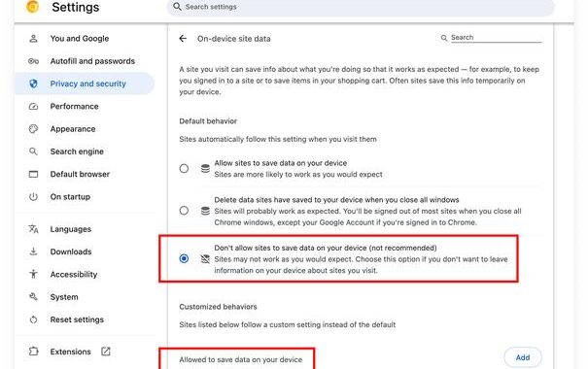This screenshot has width=588, height=369.
Task: Focus the Search settings field
Action: [x=361, y=7]
